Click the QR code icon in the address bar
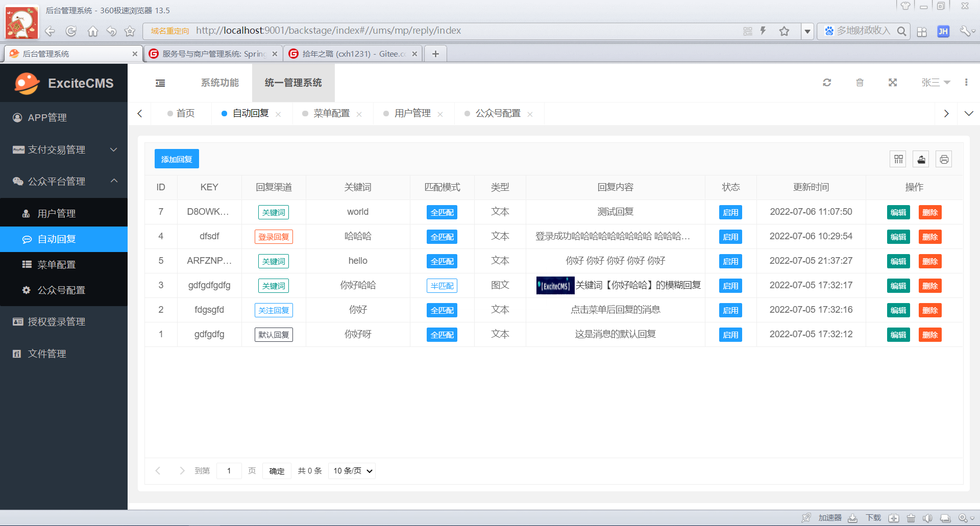Image resolution: width=980 pixels, height=526 pixels. [x=748, y=31]
